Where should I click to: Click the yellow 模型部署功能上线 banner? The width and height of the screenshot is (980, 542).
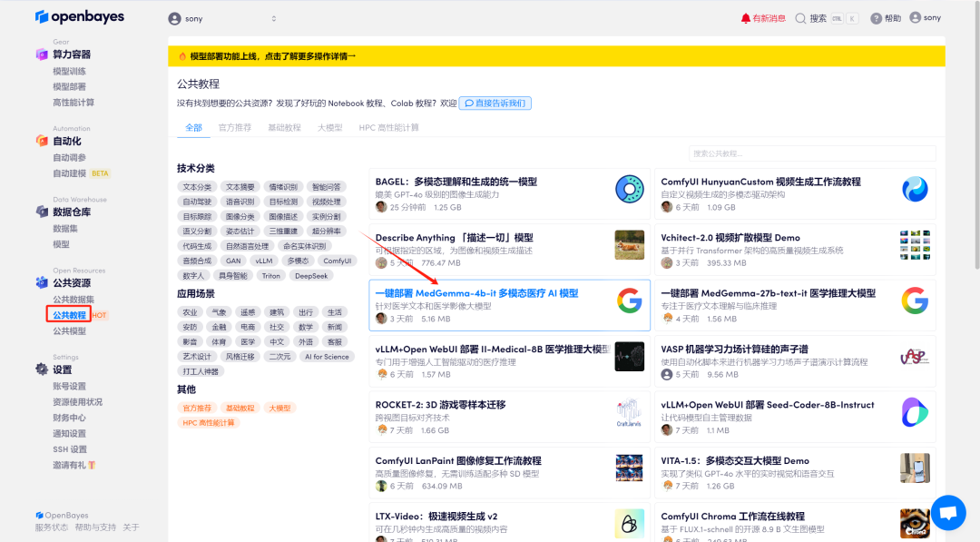[556, 56]
